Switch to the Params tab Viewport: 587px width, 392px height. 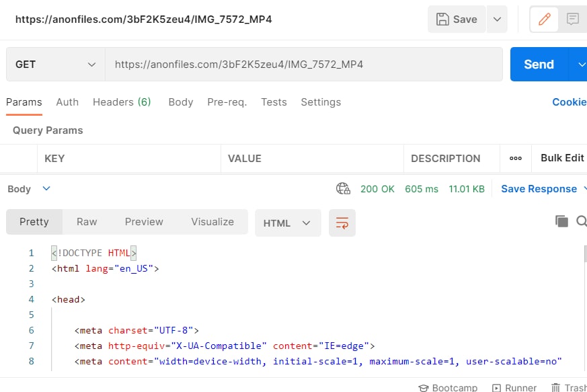pos(24,102)
